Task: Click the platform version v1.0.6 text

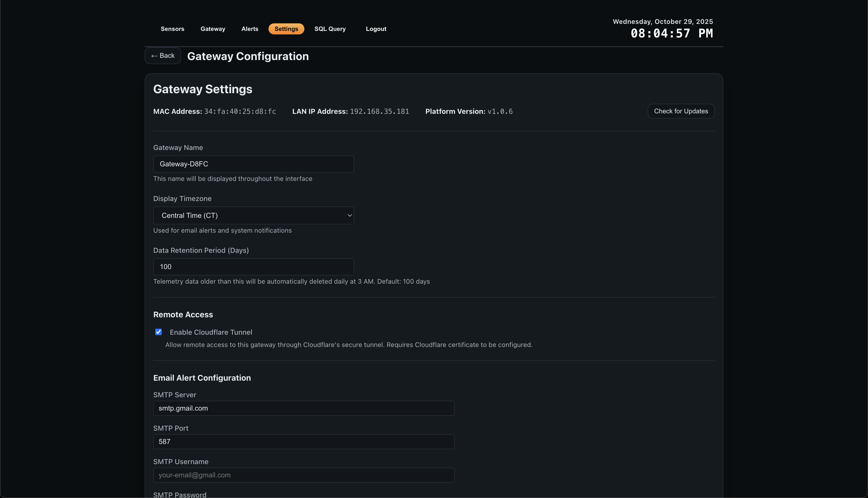Action: pyautogui.click(x=500, y=112)
